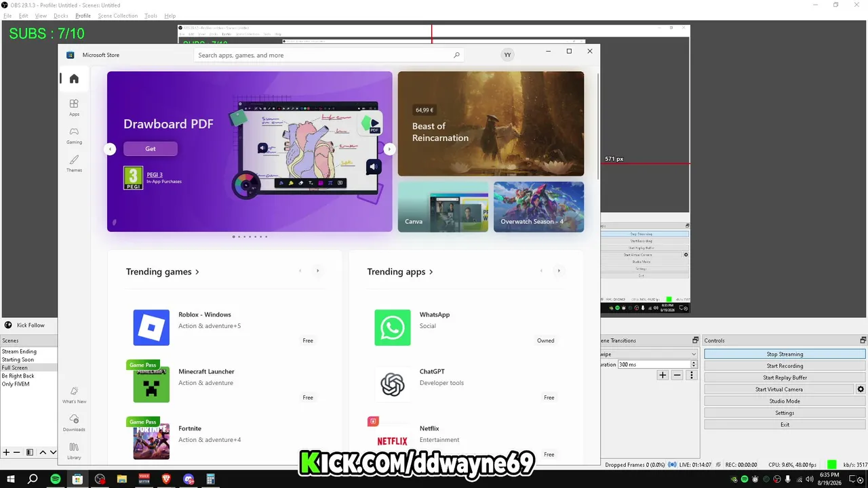The width and height of the screenshot is (868, 488).
Task: Click the search magnifier icon in Microsoft Store
Action: 456,56
